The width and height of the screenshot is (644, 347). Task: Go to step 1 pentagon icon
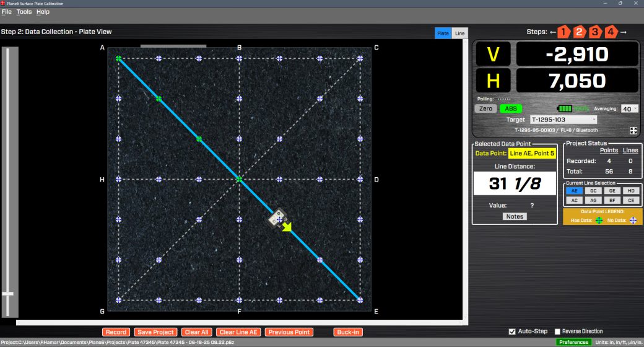coord(563,32)
